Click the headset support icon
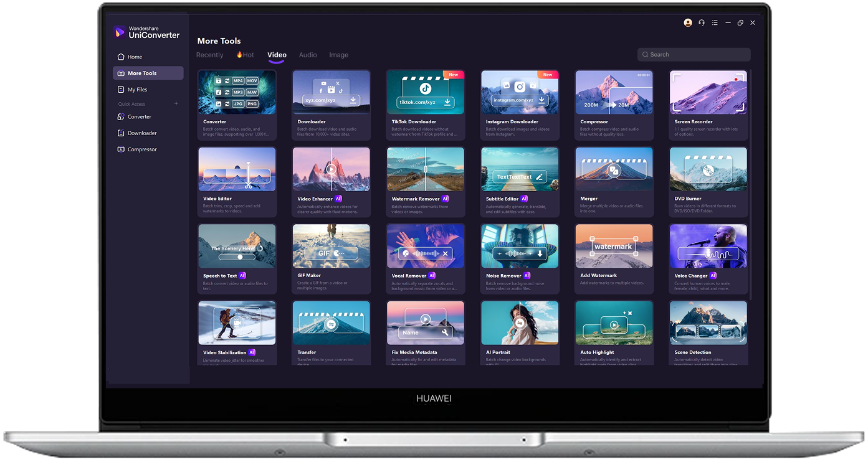The image size is (868, 462). coord(702,22)
